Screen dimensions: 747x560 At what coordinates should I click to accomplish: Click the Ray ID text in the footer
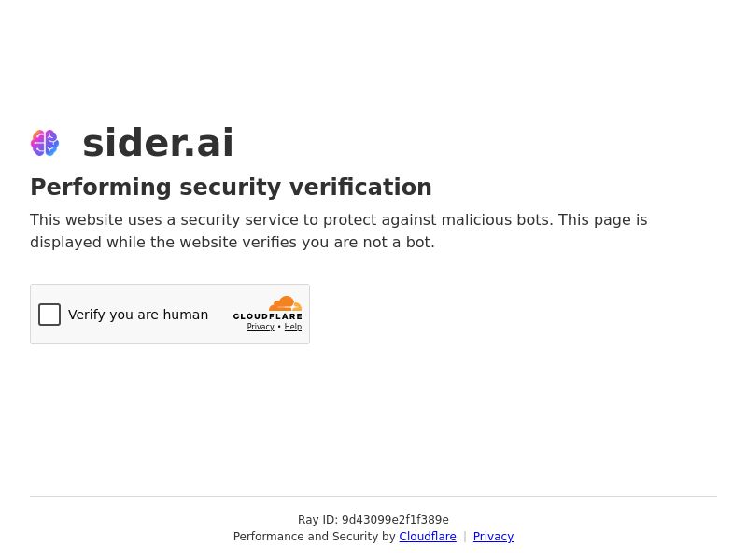click(x=373, y=519)
